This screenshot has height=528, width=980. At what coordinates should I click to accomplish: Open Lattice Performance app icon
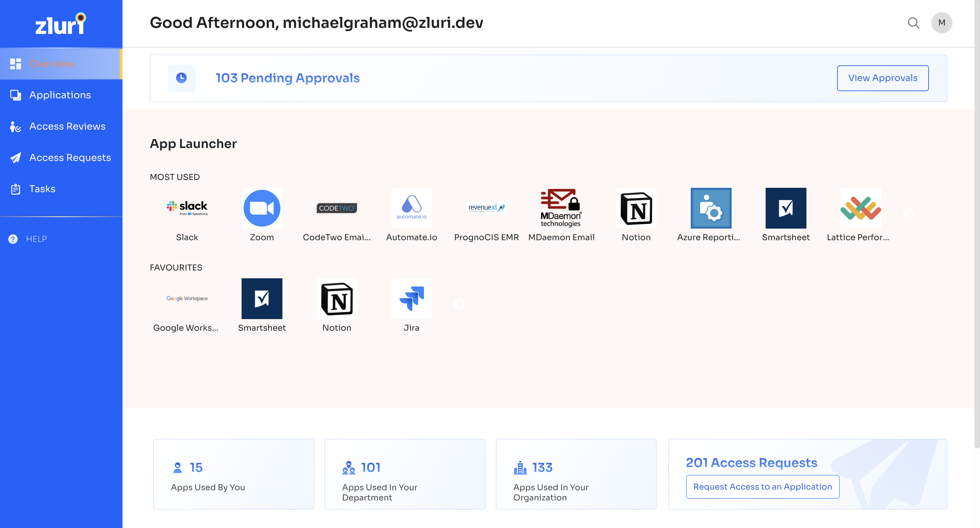860,208
